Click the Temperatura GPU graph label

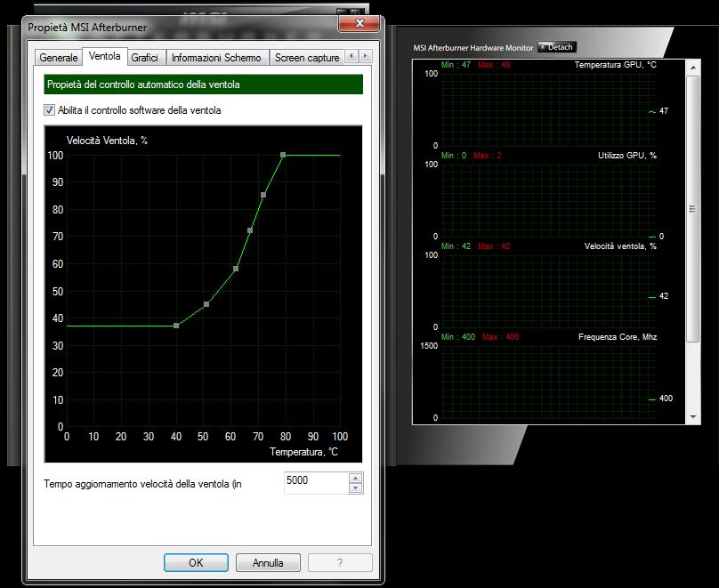coord(616,65)
